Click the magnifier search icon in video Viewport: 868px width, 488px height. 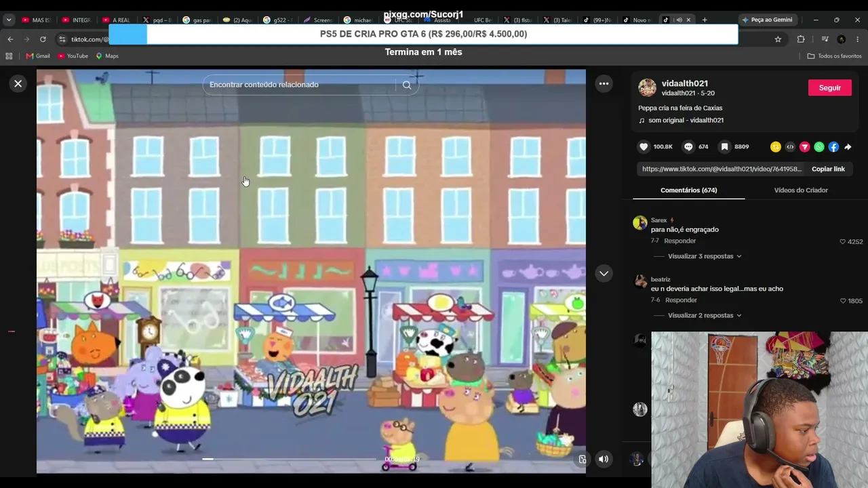[407, 85]
